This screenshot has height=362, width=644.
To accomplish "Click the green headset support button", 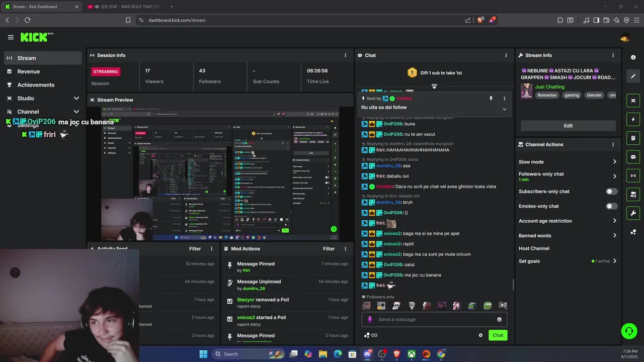I will (629, 331).
